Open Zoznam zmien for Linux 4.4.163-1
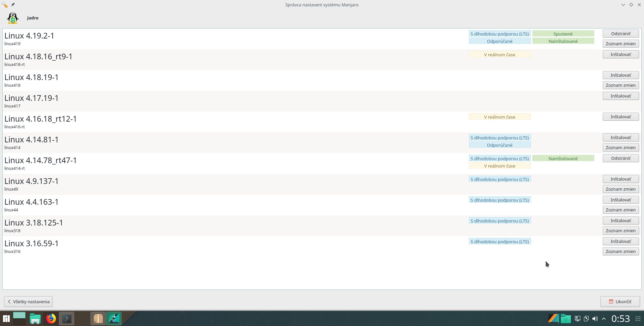Image resolution: width=644 pixels, height=326 pixels. [x=621, y=210]
